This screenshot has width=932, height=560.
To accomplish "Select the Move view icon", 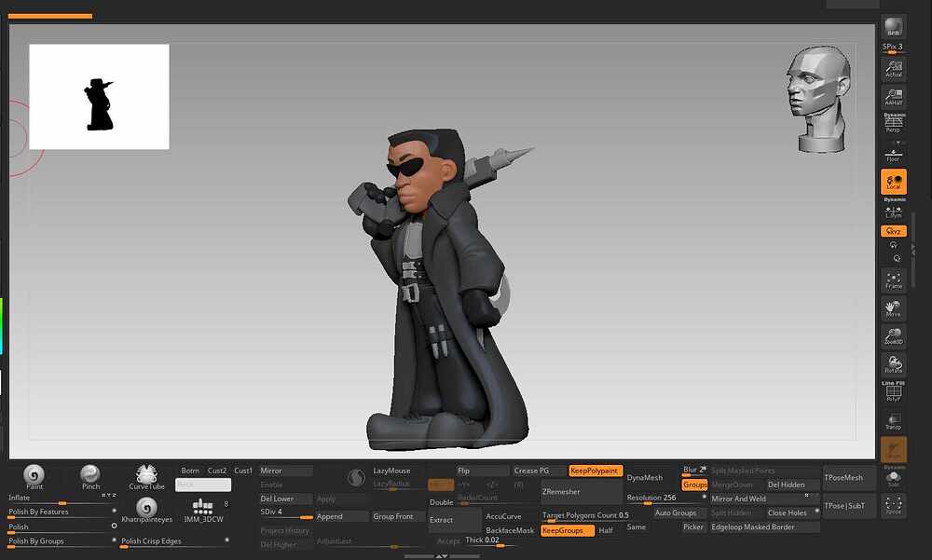I will 894,308.
